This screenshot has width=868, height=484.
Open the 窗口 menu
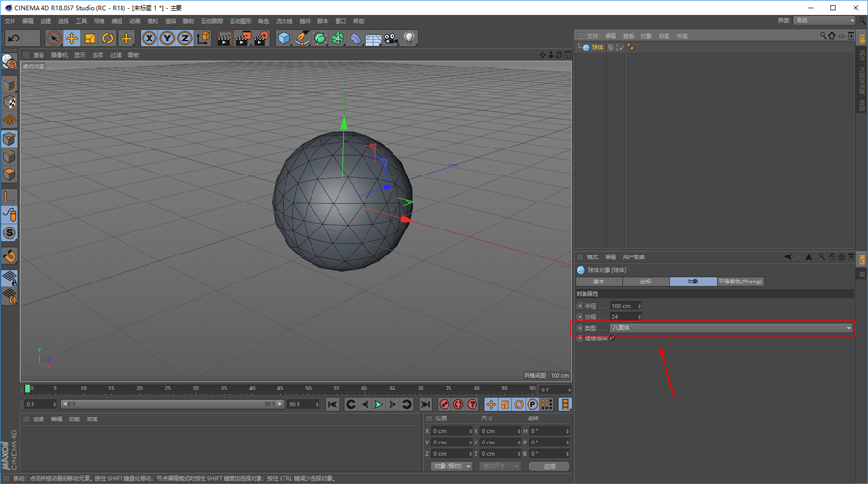point(340,21)
